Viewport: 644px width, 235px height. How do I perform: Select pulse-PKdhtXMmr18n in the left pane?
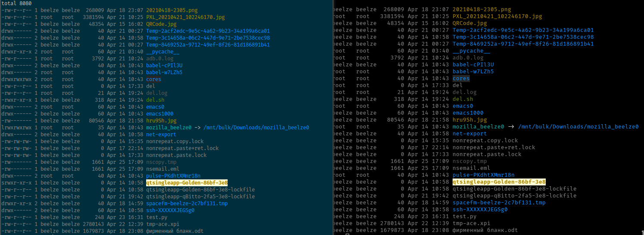tap(174, 175)
